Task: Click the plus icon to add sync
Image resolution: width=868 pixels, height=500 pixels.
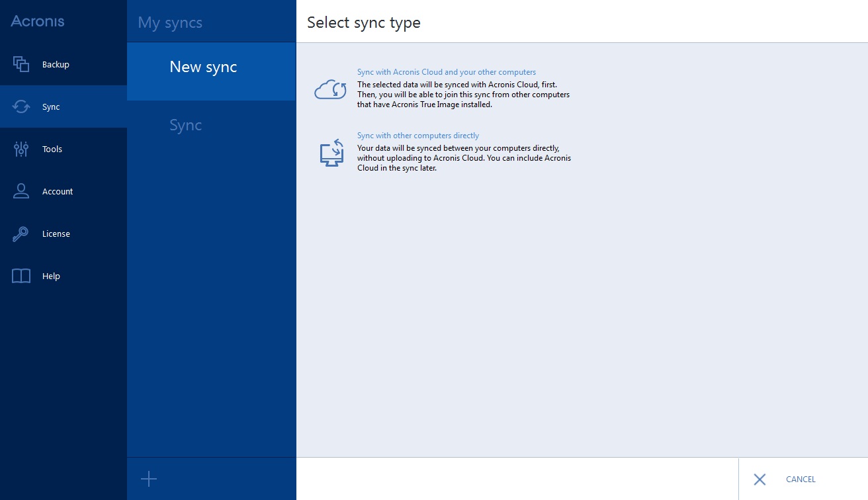Action: coord(149,479)
